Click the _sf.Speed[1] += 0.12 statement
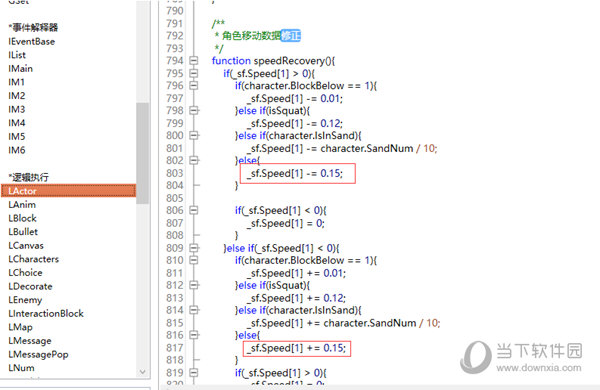600x390 pixels. click(x=296, y=298)
